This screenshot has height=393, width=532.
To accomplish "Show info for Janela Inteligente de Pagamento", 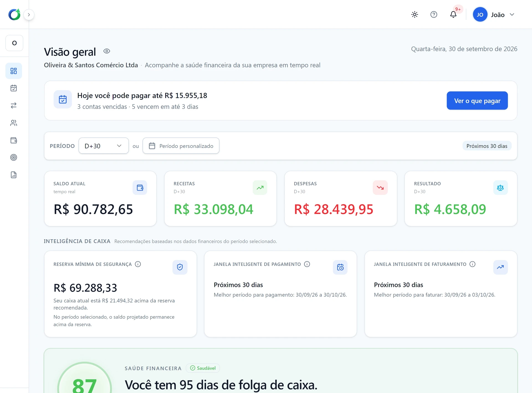I will (307, 264).
